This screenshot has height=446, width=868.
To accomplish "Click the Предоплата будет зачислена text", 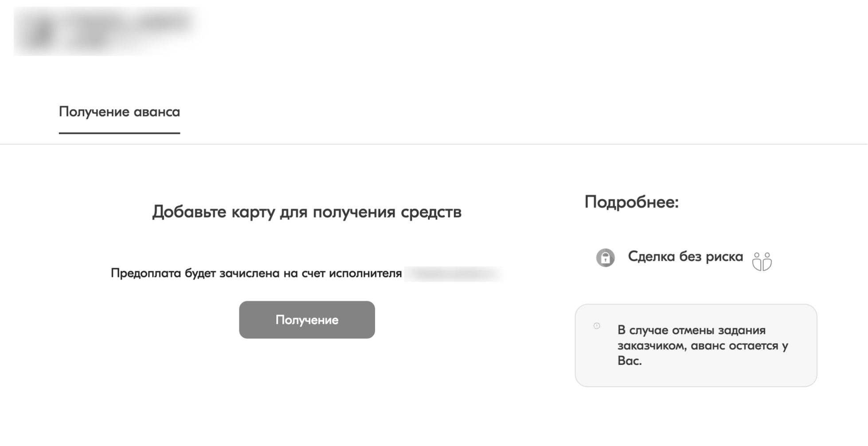I will pyautogui.click(x=256, y=273).
